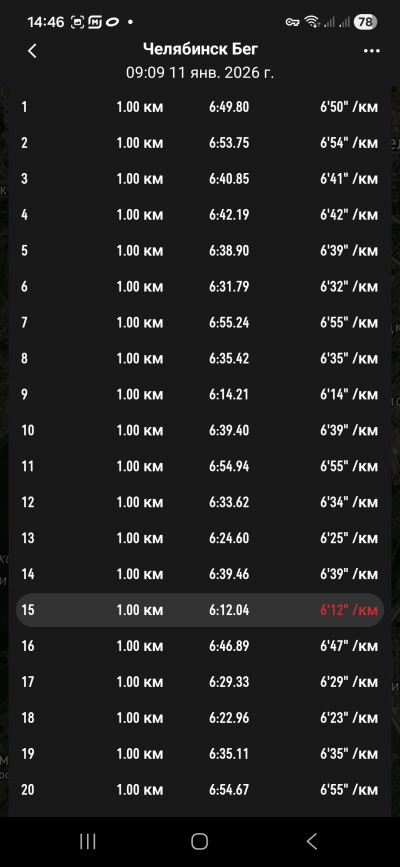Tap the date 09:09 11 янв. 2026 г.
Viewport: 400px width, 867px height.
coord(200,72)
